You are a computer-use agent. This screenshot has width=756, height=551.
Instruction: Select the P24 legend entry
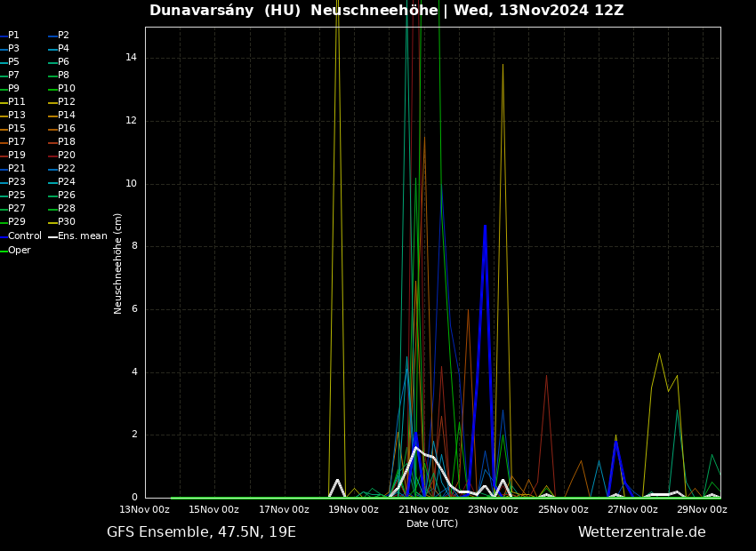(x=67, y=182)
